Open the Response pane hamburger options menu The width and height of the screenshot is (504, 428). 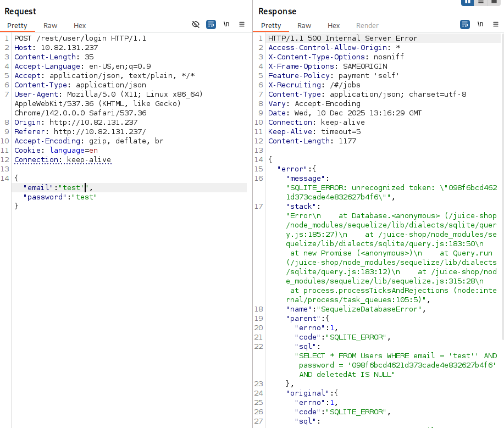click(x=496, y=24)
